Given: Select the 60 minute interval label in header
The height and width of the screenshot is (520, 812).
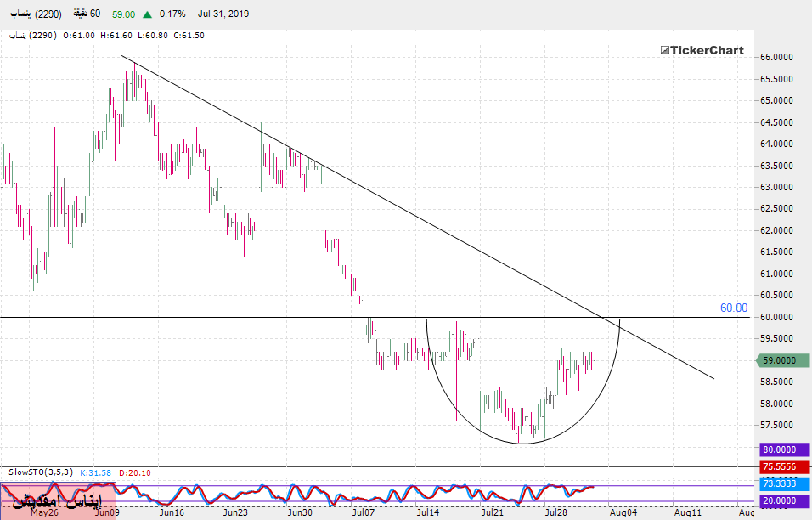Looking at the screenshot, I should coord(83,14).
